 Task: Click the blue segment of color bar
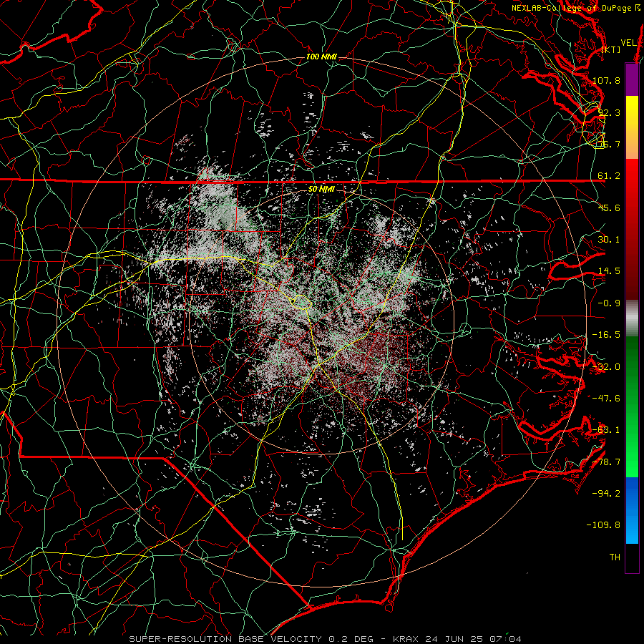pos(632,510)
